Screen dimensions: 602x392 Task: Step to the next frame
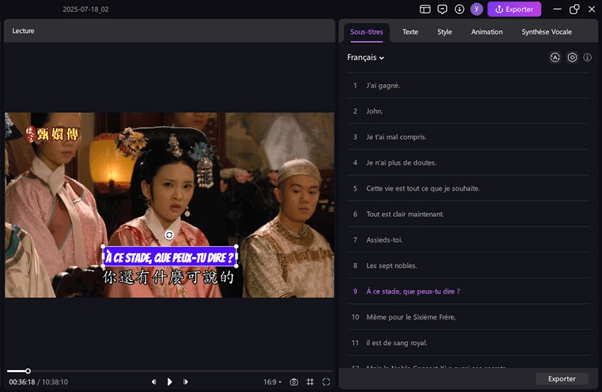click(185, 382)
